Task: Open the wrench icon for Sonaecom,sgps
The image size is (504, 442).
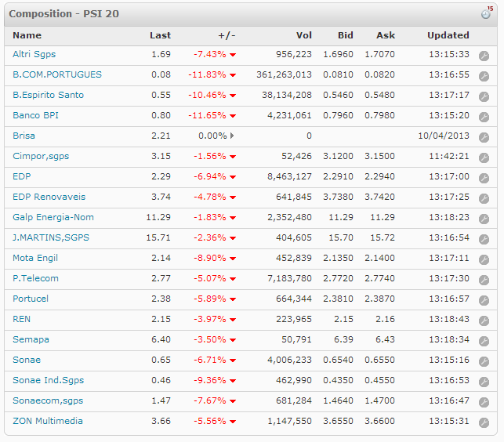Action: pyautogui.click(x=484, y=402)
